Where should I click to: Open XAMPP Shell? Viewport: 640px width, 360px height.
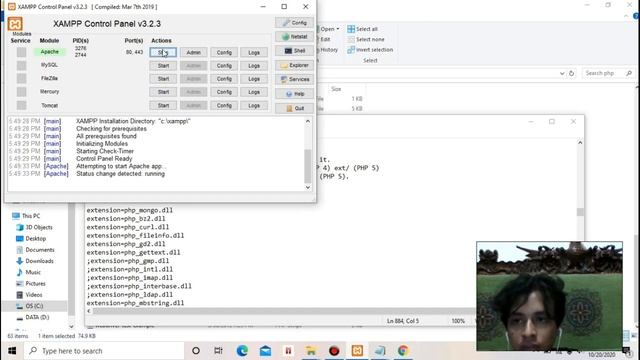coord(294,51)
